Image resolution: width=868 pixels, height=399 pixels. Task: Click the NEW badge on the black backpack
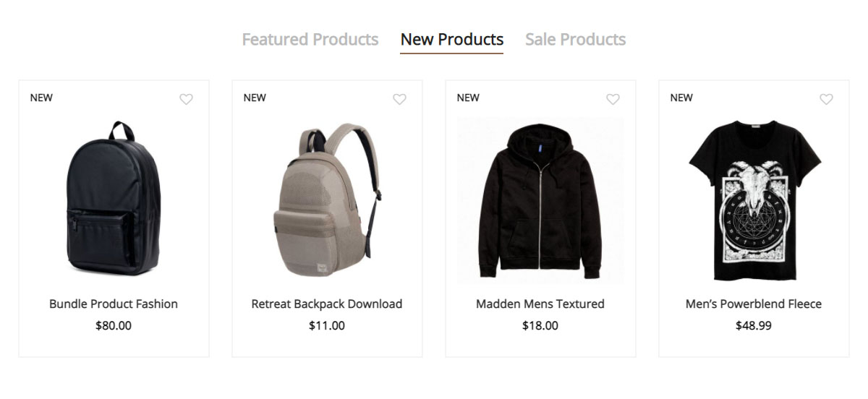[x=41, y=98]
